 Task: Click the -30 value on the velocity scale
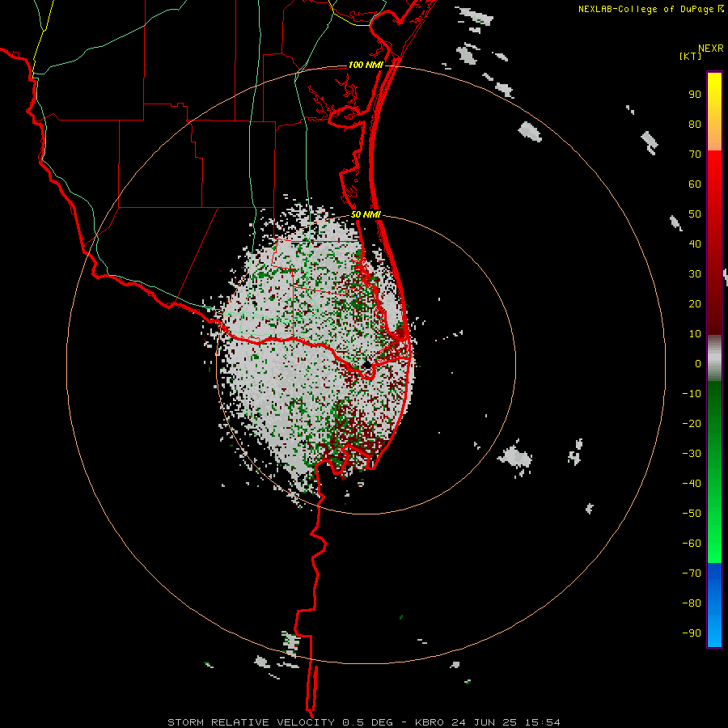click(x=692, y=454)
